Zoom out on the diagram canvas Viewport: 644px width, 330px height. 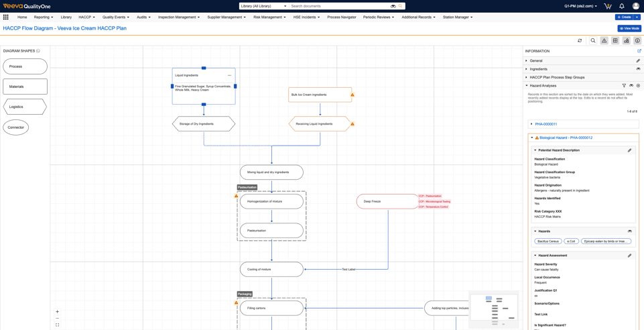[57, 318]
